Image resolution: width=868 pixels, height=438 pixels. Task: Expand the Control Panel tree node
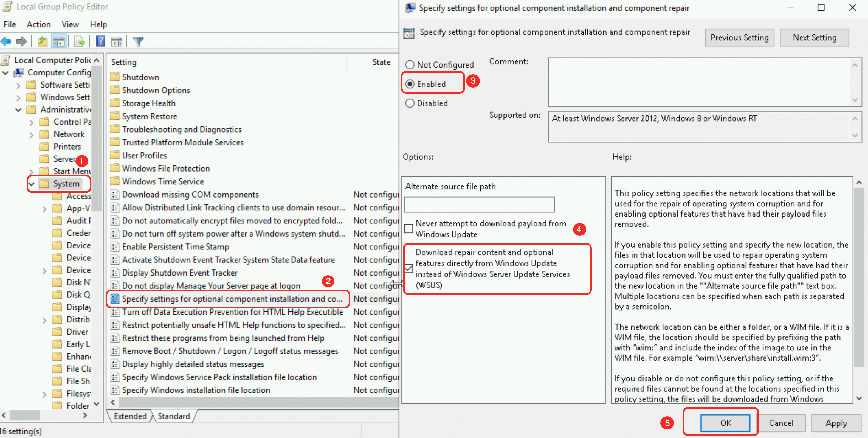pyautogui.click(x=31, y=122)
